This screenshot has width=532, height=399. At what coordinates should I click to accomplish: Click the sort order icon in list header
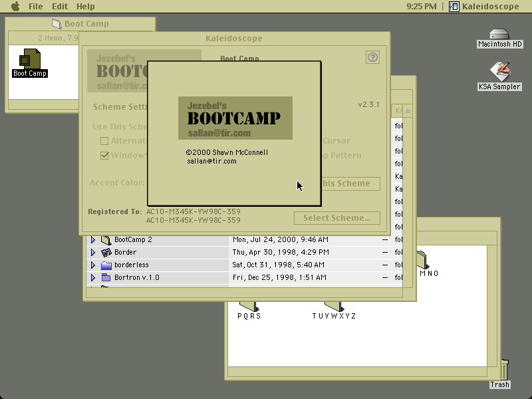tap(408, 110)
